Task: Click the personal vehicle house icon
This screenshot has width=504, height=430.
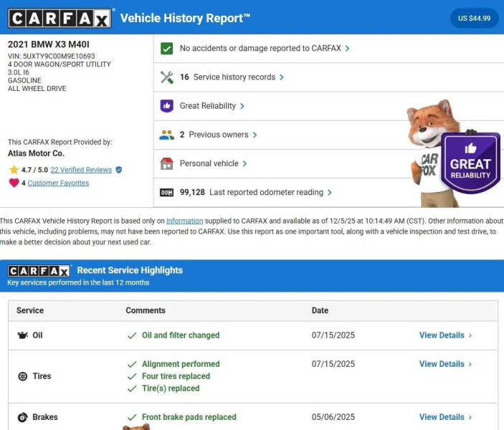Action: [166, 163]
